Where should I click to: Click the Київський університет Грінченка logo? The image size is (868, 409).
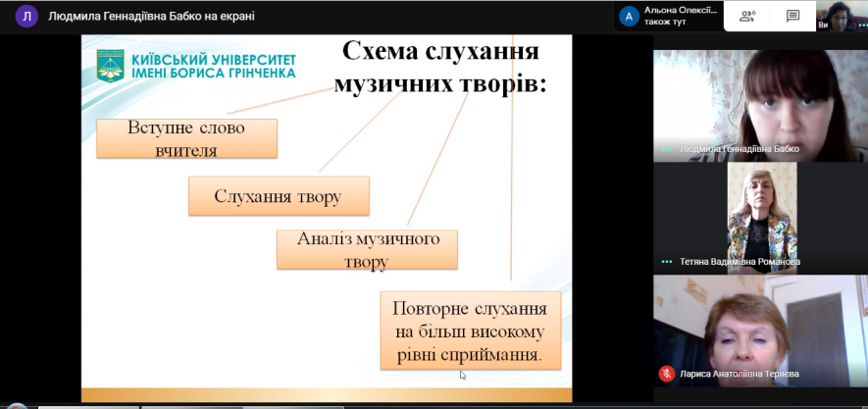(111, 66)
